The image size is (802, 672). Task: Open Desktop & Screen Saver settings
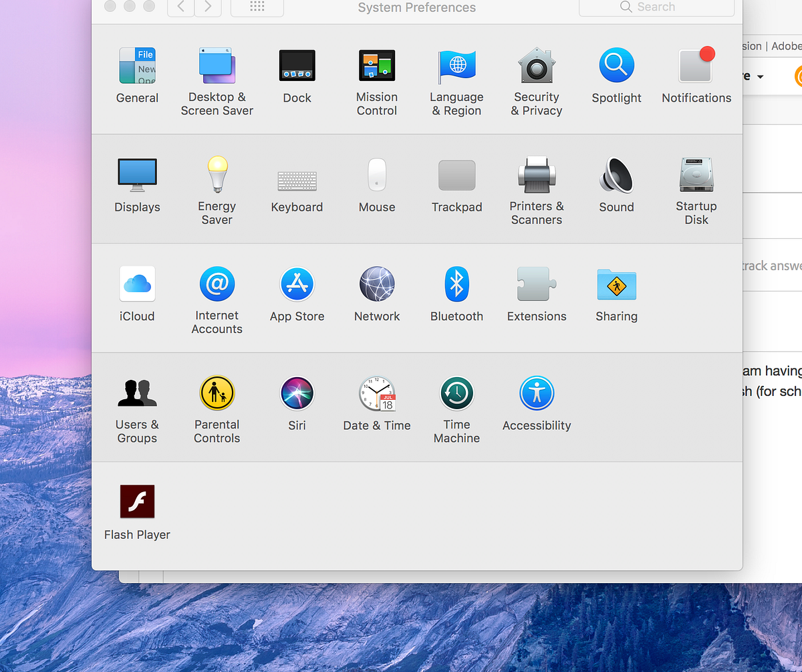[217, 66]
